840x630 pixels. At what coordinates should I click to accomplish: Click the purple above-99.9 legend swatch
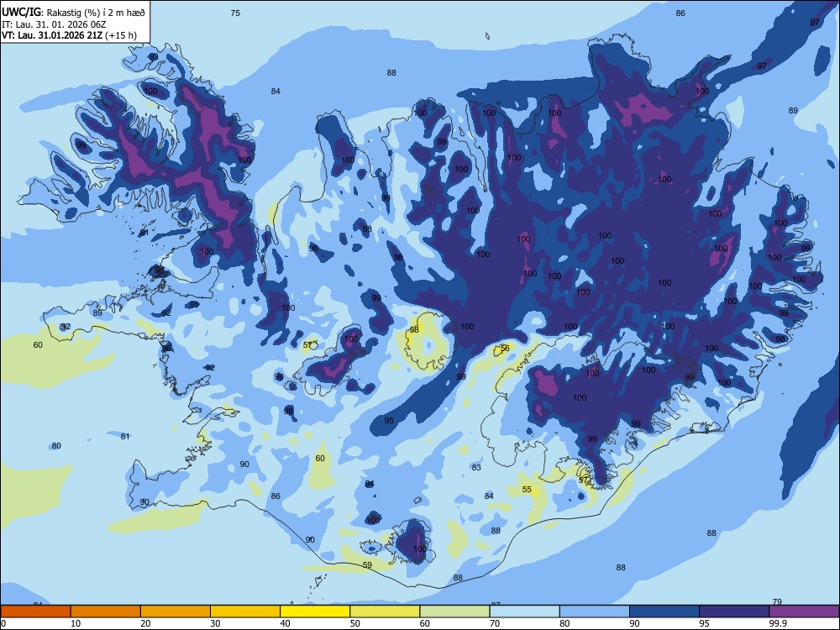[804, 612]
